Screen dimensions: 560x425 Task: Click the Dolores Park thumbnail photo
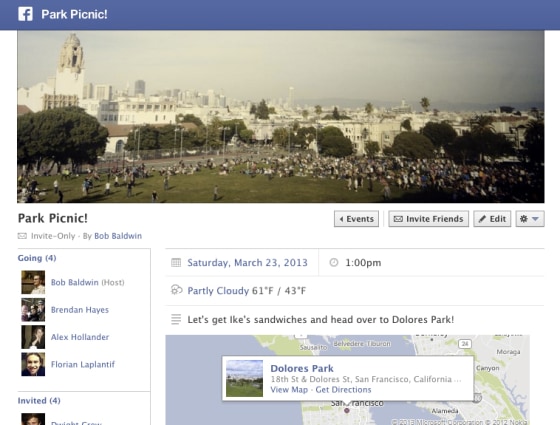tap(245, 378)
